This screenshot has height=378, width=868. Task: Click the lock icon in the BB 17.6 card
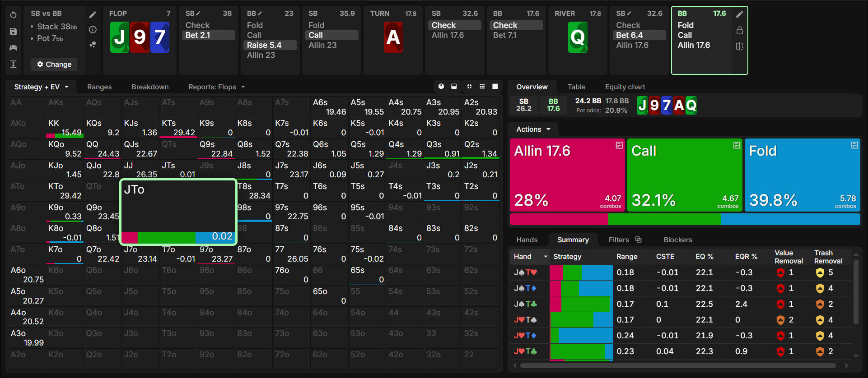point(739,30)
